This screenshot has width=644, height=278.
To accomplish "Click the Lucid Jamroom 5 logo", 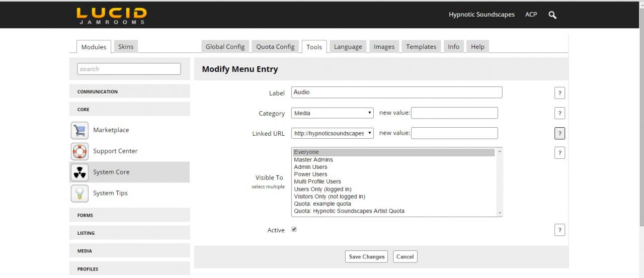I will [112, 16].
